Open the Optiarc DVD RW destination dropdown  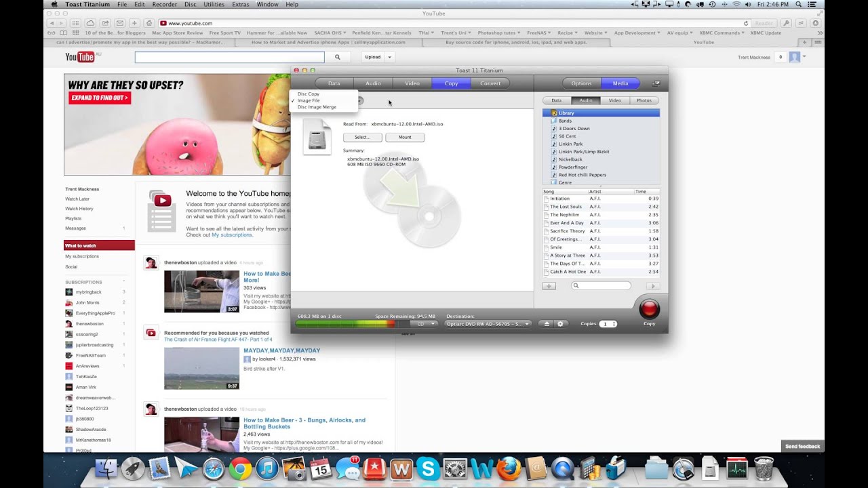[x=488, y=324]
